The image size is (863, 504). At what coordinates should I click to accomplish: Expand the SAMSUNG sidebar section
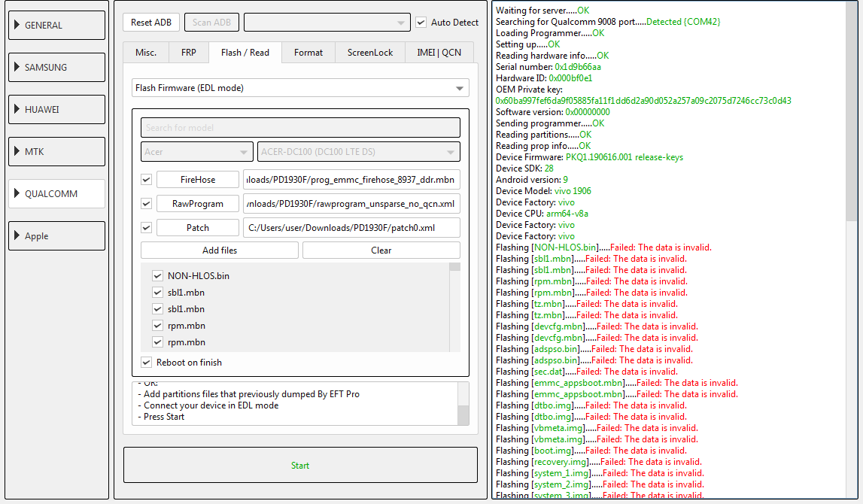click(x=56, y=67)
